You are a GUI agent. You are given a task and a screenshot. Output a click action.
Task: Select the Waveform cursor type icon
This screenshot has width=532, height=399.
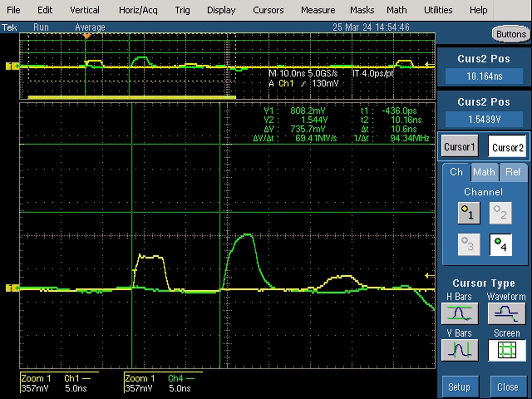coord(507,314)
